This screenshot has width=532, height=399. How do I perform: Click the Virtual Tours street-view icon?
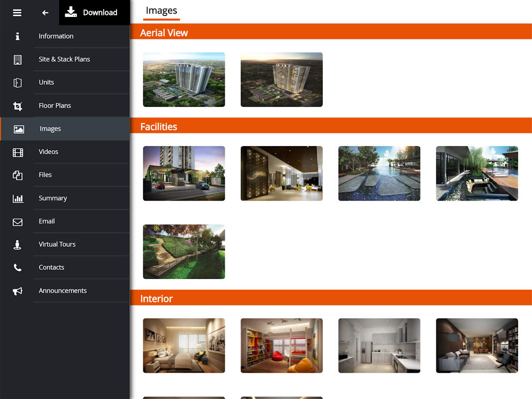[x=17, y=245]
